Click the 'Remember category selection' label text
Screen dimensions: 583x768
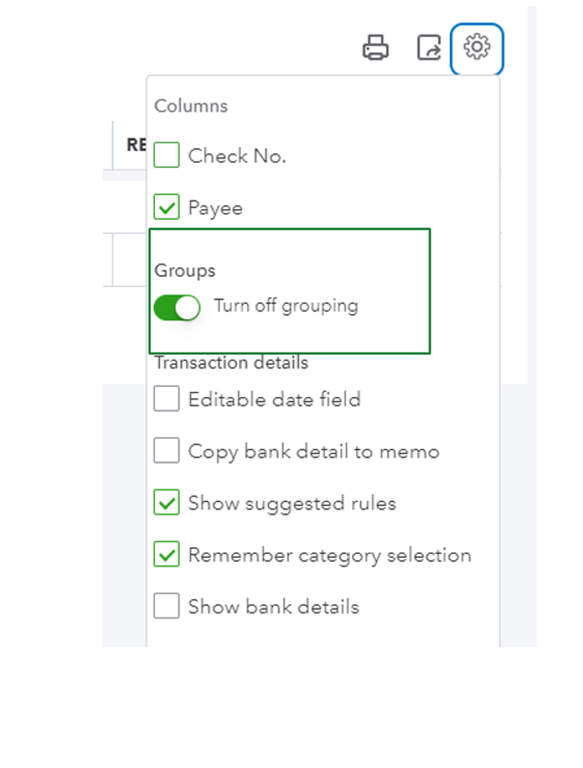pyautogui.click(x=330, y=555)
